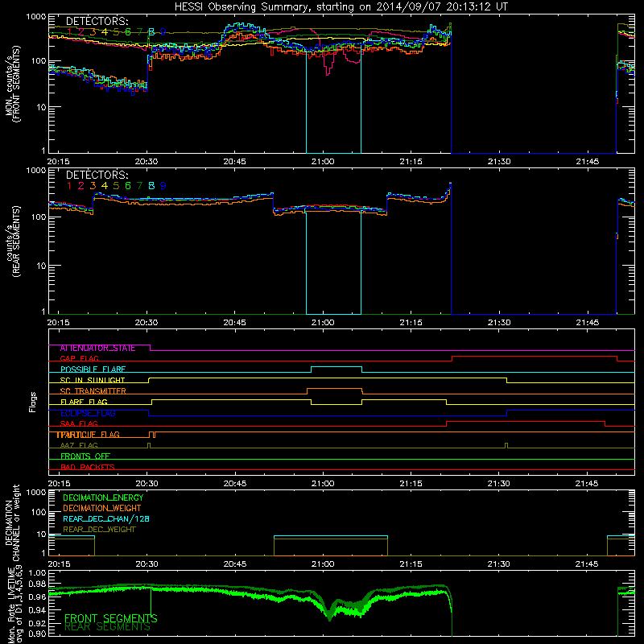The width and height of the screenshot is (644, 644).
Task: Select yellow detector 4 in the rear segments legend
Action: 105,186
